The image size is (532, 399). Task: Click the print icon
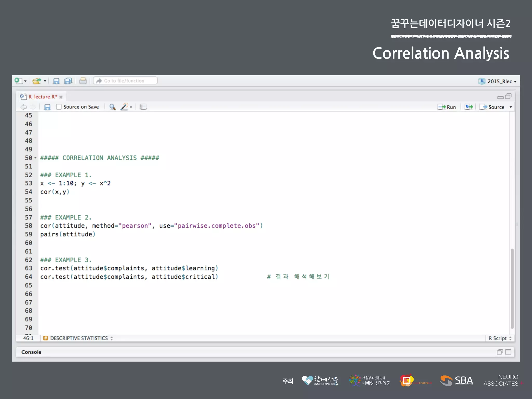pos(83,81)
